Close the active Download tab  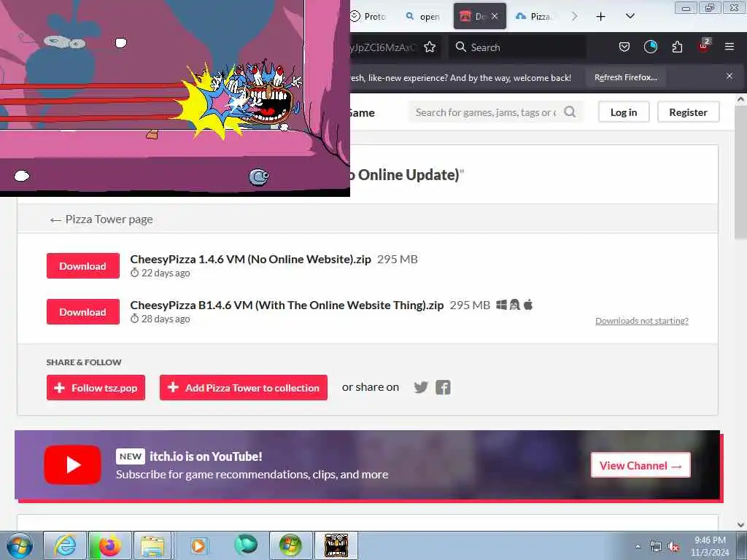point(495,16)
